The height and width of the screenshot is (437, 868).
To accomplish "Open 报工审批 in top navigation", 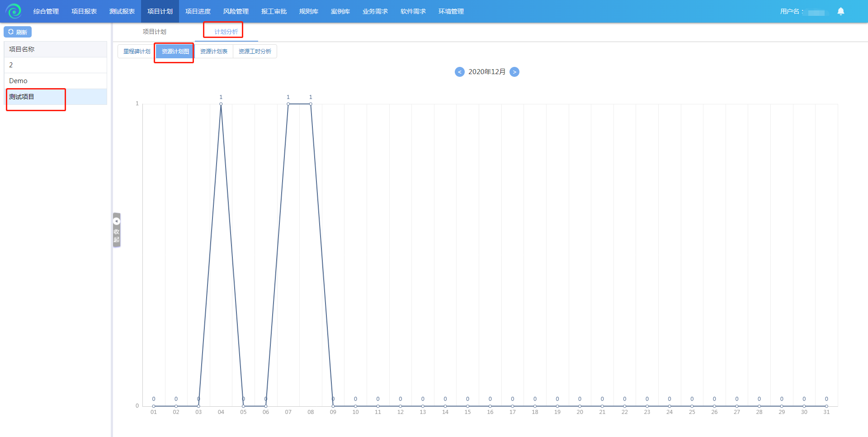I will click(x=274, y=11).
